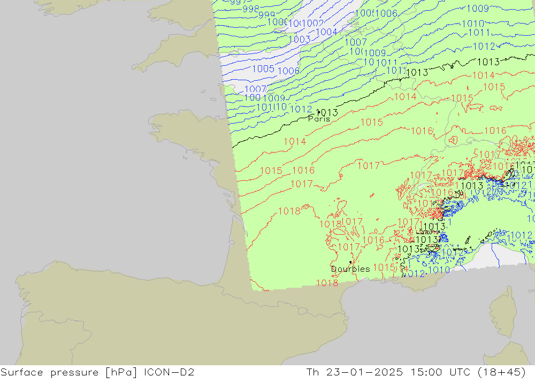
Task: Click the blue 1003 isobar label
Action: pyautogui.click(x=299, y=39)
